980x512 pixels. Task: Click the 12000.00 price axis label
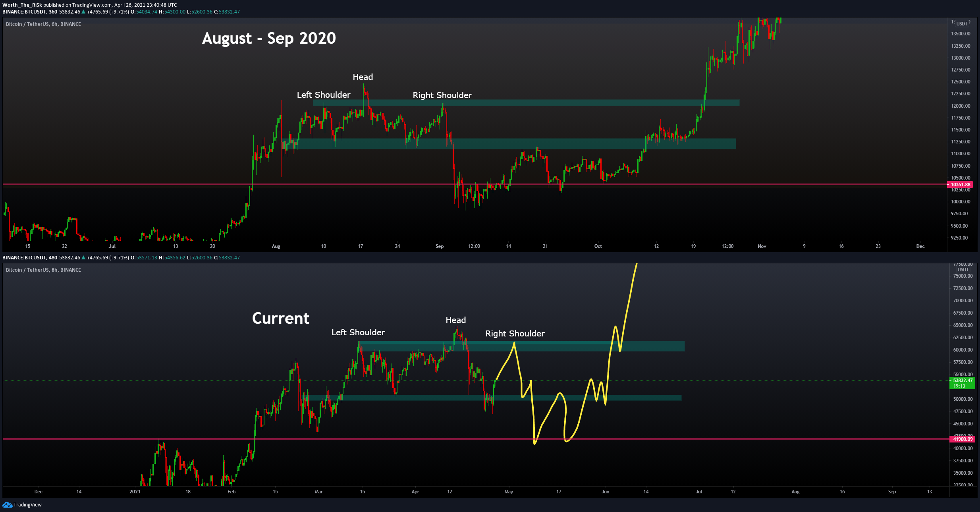tap(961, 106)
